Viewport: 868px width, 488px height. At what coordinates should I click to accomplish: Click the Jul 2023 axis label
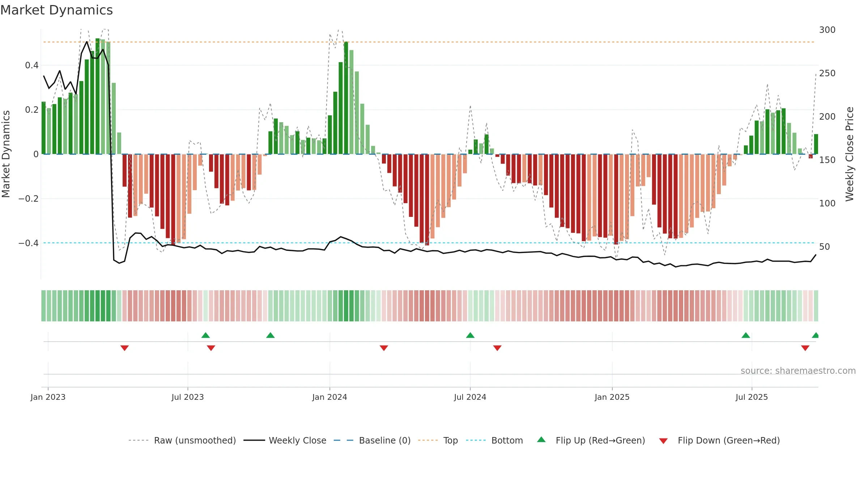(188, 397)
